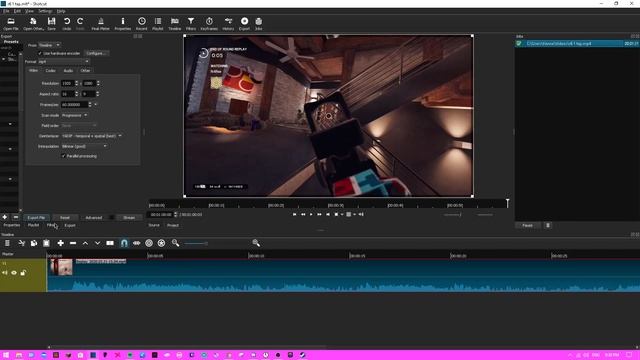Switch to the Project player tab
Viewport: 640px width, 360px height.
(x=173, y=225)
